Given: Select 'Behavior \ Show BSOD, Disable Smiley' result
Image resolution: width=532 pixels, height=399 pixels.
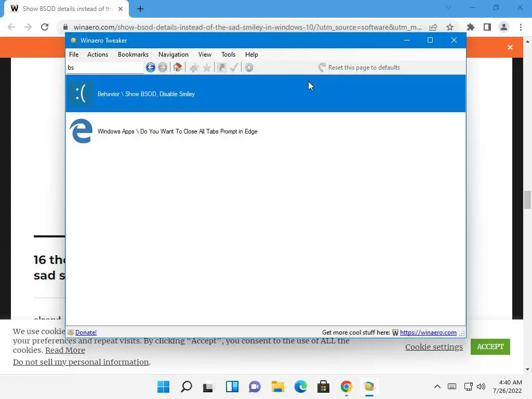Looking at the screenshot, I should [265, 94].
